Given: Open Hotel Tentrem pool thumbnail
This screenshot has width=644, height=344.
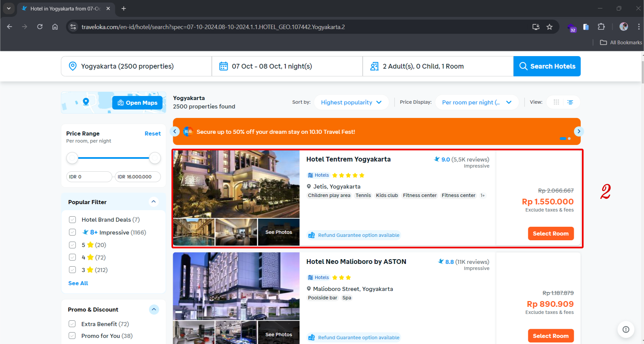Looking at the screenshot, I should pyautogui.click(x=194, y=232).
